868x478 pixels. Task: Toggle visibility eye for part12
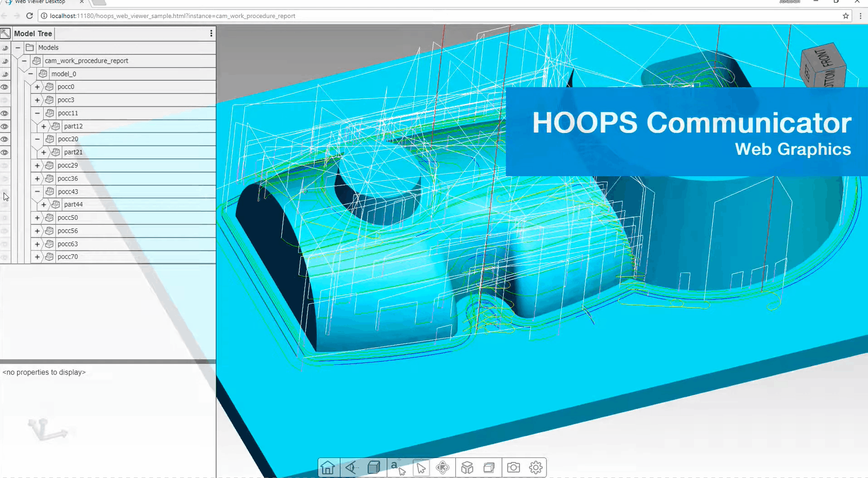5,126
